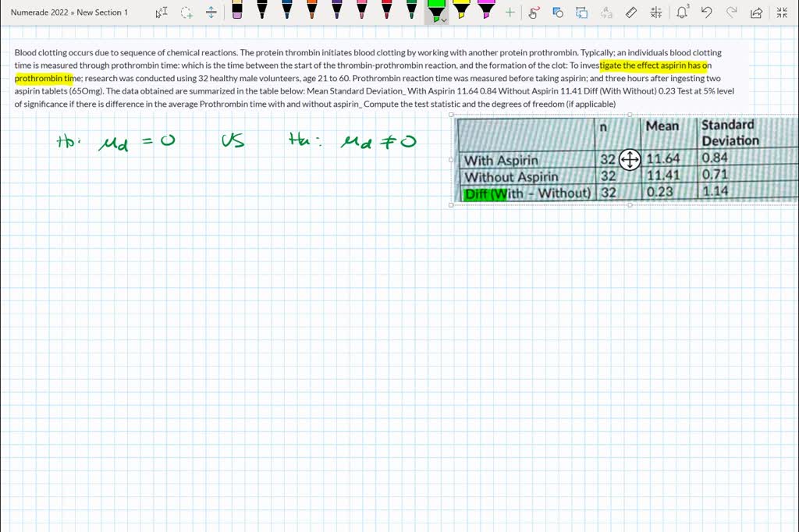Click the mean value 11.64

(x=663, y=159)
